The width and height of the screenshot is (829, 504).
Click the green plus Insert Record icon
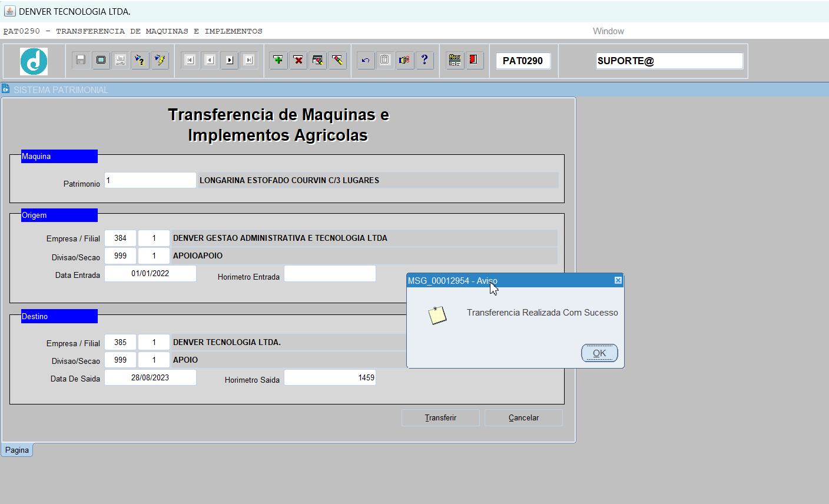pos(278,60)
